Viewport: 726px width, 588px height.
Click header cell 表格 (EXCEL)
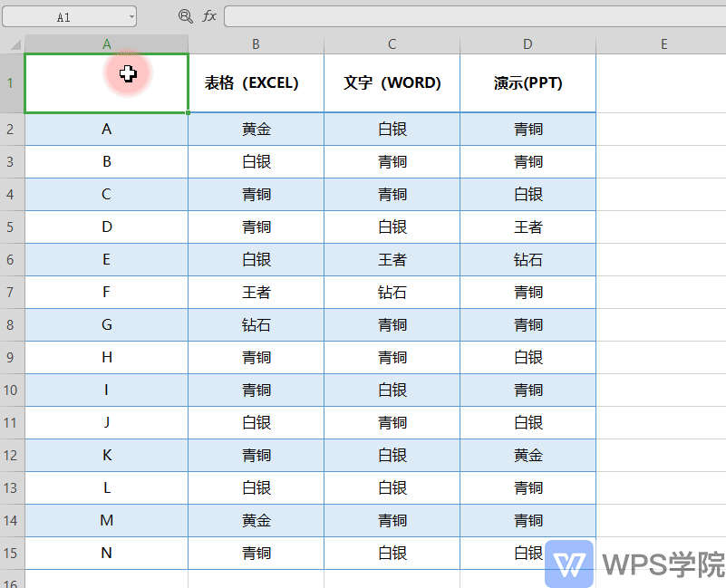coord(256,83)
